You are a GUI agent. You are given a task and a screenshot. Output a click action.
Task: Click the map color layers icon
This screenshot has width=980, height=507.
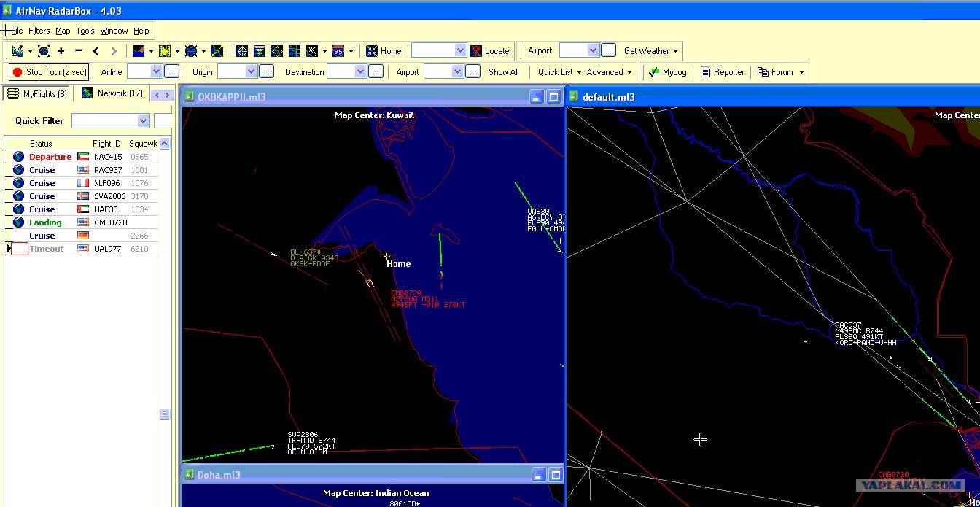(x=139, y=51)
